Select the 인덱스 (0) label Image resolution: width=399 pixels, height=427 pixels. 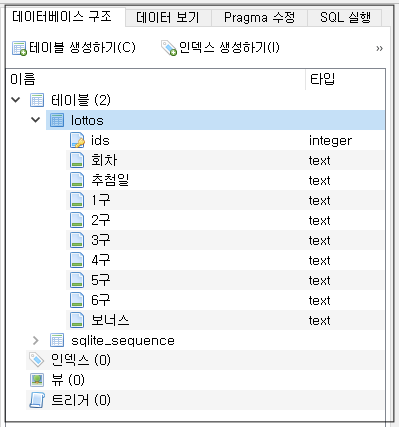[x=80, y=360]
